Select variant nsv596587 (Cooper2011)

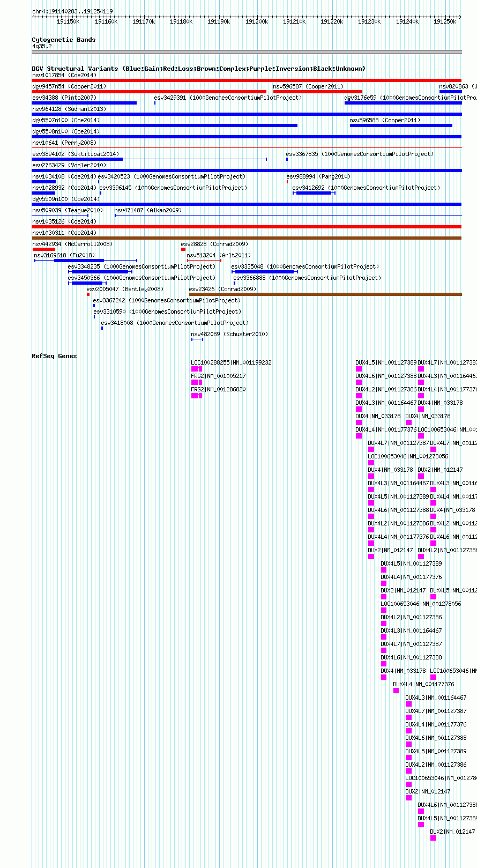[x=308, y=86]
